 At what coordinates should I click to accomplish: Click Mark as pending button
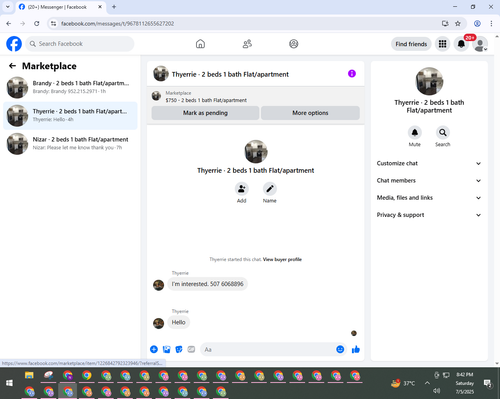[205, 113]
